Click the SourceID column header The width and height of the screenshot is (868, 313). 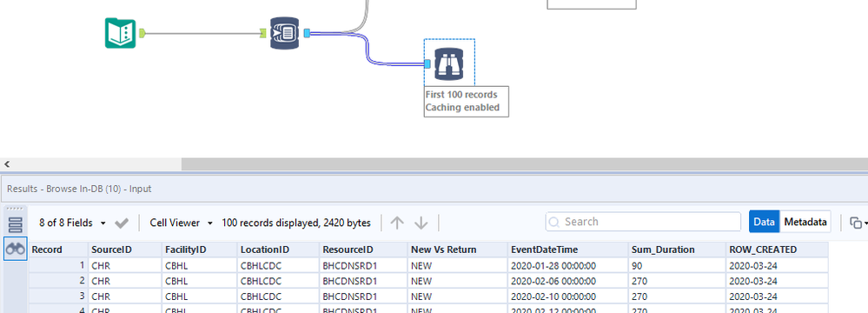click(x=125, y=250)
